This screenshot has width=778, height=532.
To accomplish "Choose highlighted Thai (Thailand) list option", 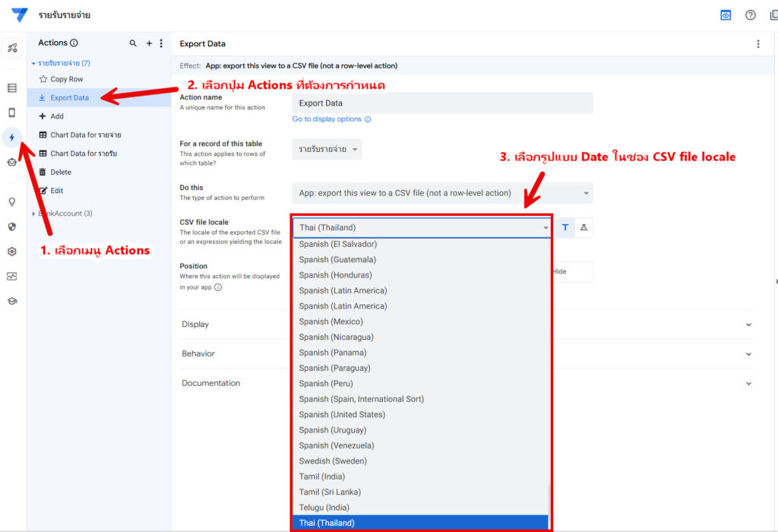I will (x=419, y=523).
